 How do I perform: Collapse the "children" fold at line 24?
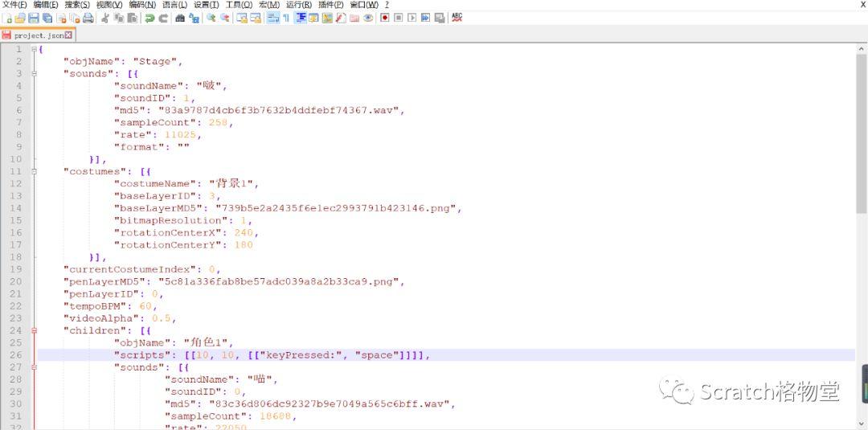[35, 330]
